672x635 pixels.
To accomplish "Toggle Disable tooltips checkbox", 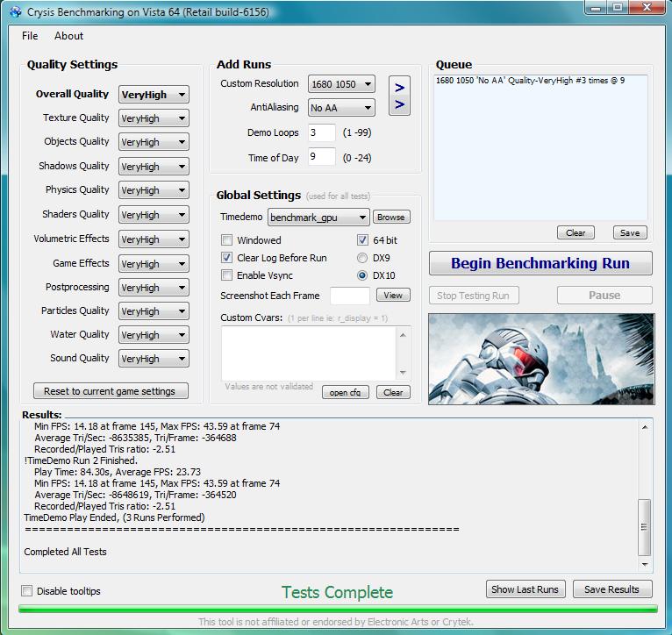I will 26,591.
